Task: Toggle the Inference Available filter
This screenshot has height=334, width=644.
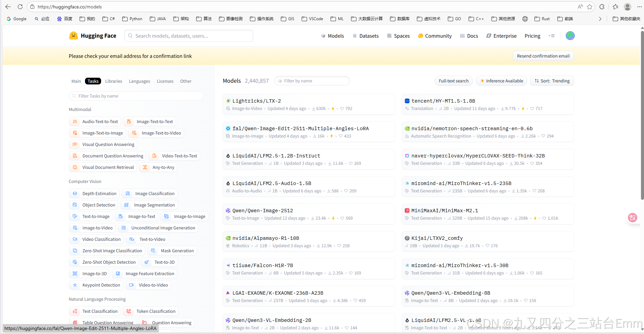Action: 502,81
